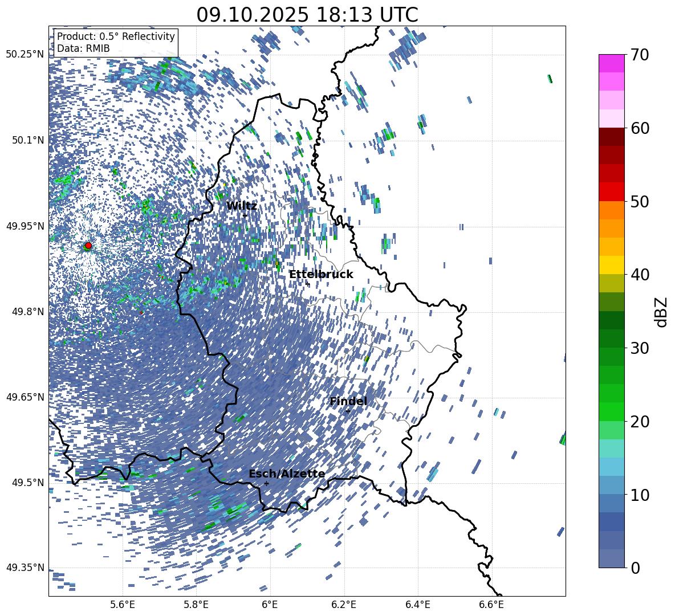Screen dimensions: 675x616
Task: Click the orange colorbar swatch just below 50
Action: 612,210
